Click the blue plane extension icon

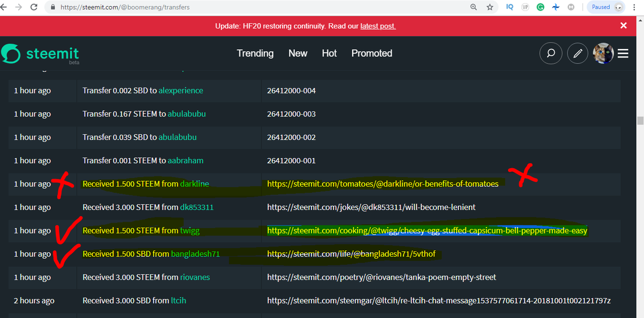tap(556, 7)
